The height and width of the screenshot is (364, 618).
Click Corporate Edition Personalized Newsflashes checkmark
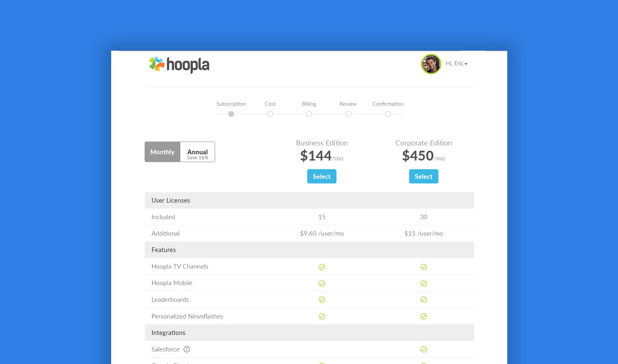(x=423, y=317)
